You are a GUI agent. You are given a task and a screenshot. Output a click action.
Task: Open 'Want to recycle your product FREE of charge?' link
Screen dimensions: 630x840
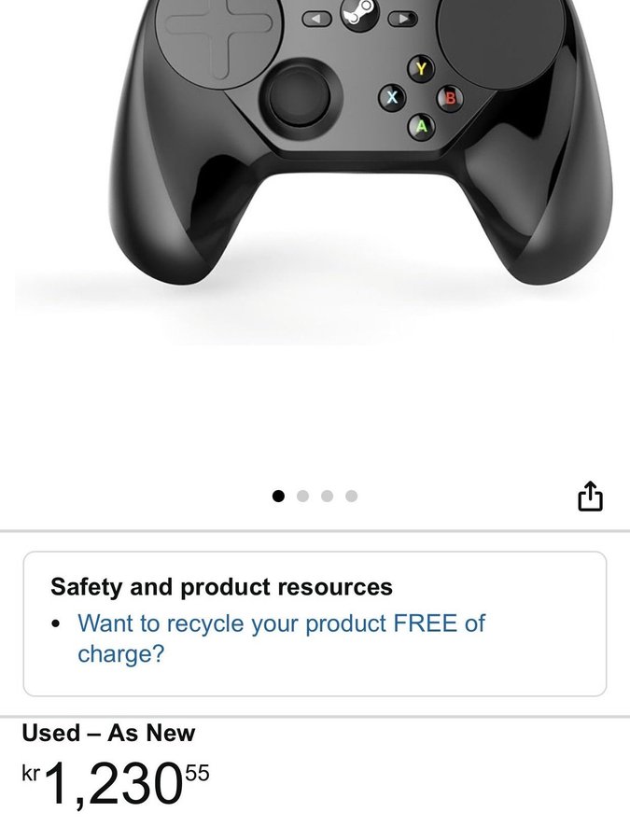click(x=281, y=638)
